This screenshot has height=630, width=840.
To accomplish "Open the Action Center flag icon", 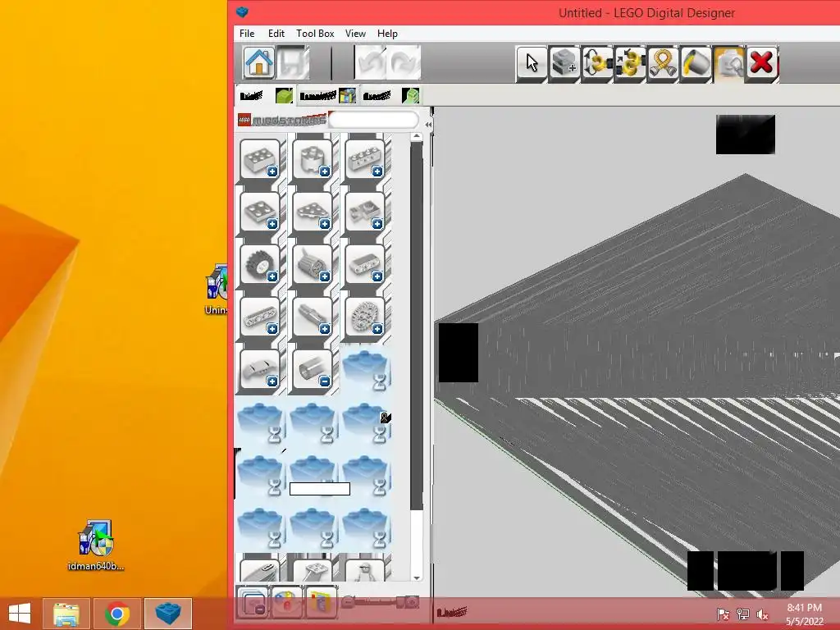I will (x=723, y=614).
